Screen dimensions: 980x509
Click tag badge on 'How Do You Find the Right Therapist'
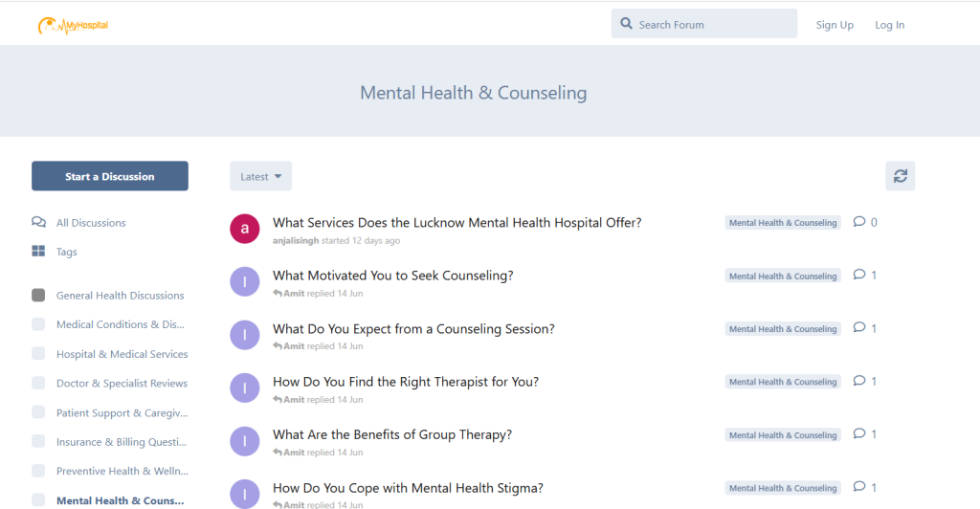tap(783, 382)
